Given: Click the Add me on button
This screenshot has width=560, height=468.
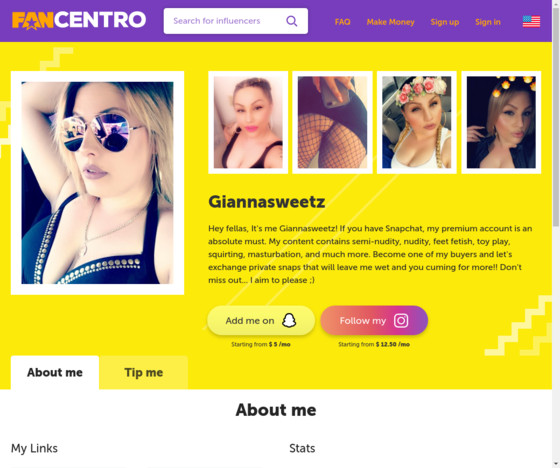Looking at the screenshot, I should (261, 320).
